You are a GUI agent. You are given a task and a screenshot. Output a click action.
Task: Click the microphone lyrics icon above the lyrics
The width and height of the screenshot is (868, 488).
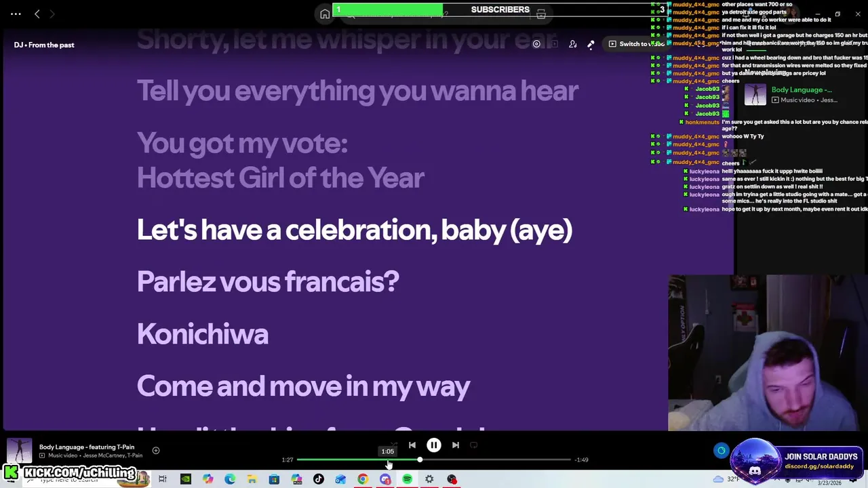click(591, 44)
